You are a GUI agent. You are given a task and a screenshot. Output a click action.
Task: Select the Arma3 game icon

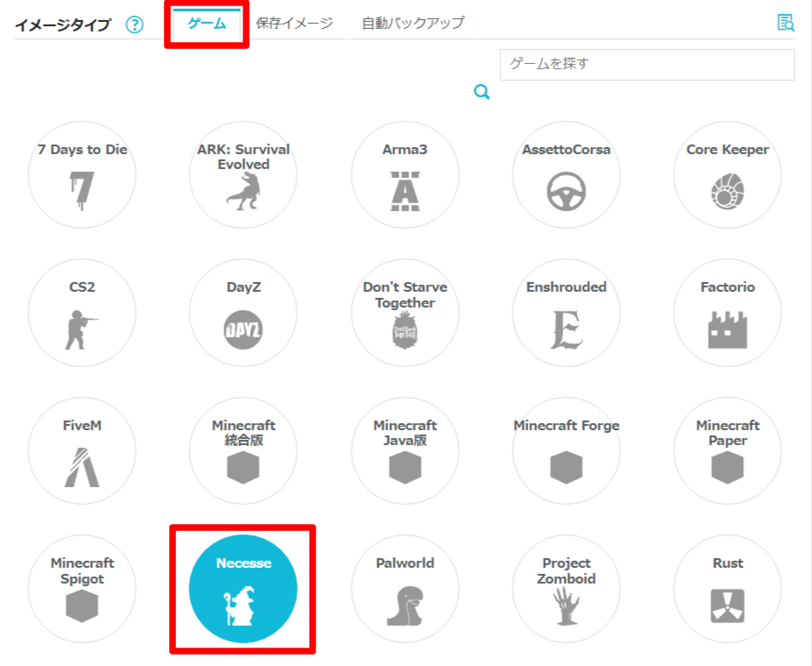tap(405, 174)
